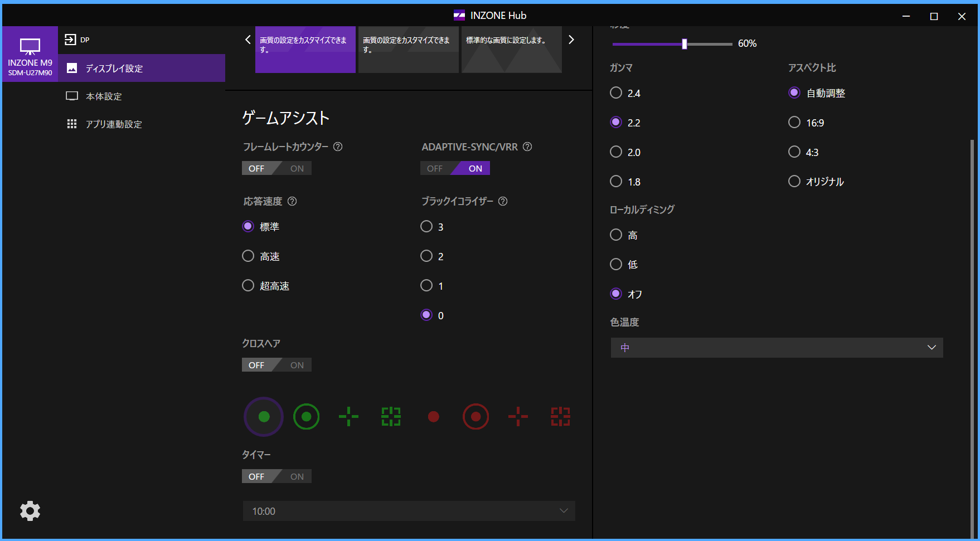Screen dimensions: 980x541
Task: Select the red cross crosshair
Action: click(518, 417)
